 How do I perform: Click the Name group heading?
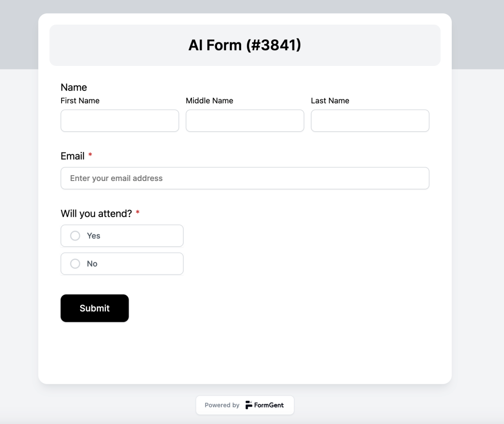tap(74, 88)
